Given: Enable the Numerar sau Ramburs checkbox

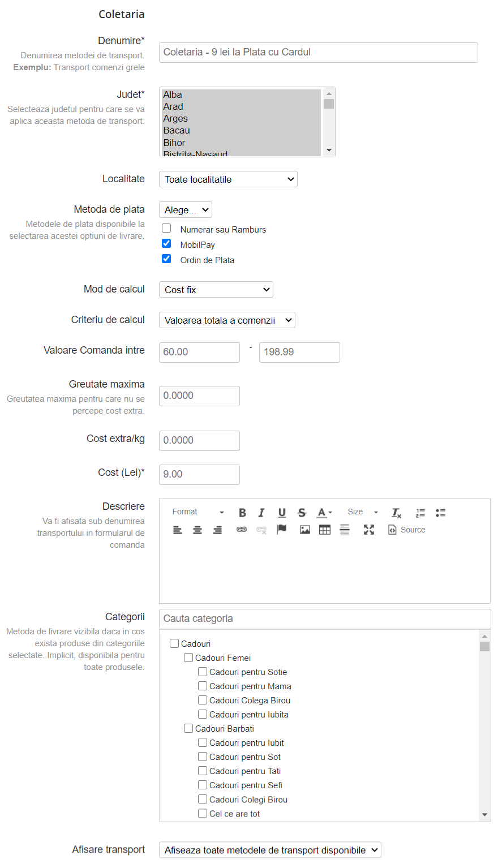Looking at the screenshot, I should pos(166,229).
